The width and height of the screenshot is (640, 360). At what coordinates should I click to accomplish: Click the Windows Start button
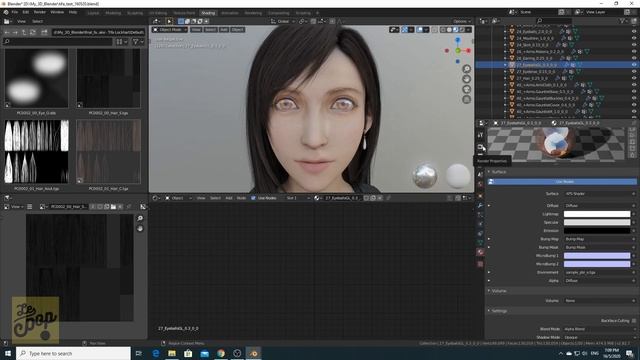8,353
